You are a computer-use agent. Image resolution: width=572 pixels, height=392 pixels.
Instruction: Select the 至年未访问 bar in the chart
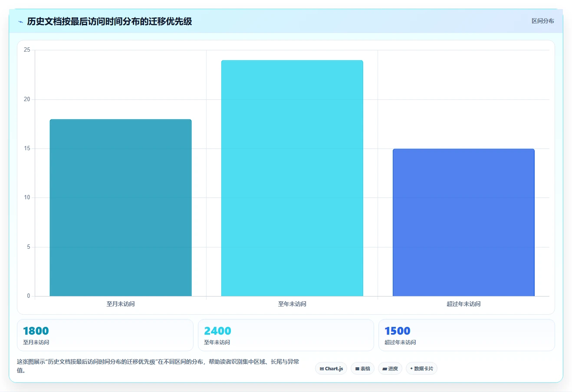click(x=292, y=178)
